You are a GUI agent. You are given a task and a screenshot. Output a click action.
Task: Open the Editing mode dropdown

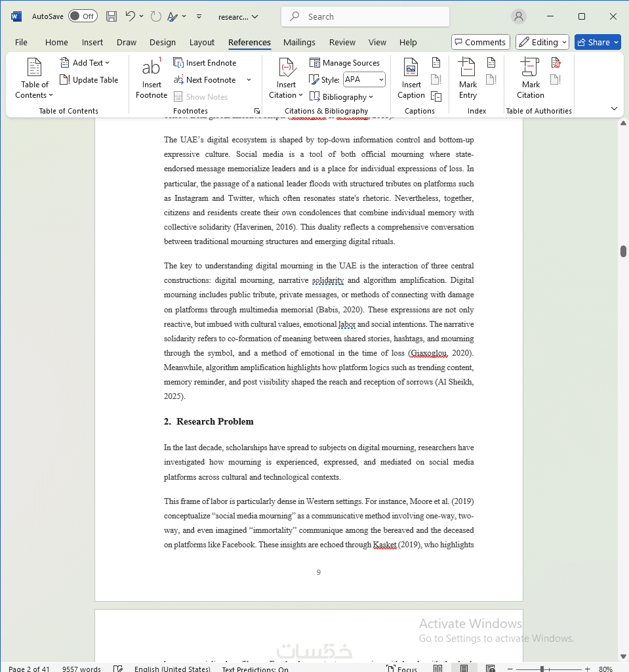542,42
